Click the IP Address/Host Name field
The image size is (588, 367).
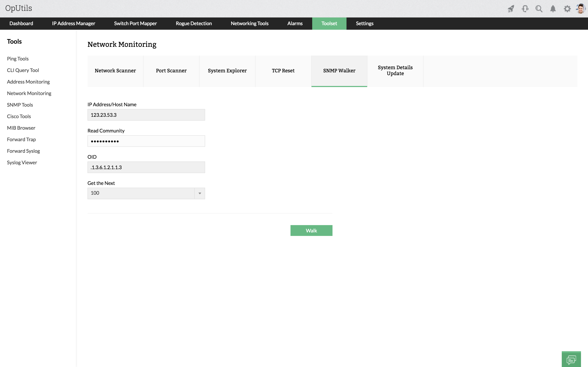(x=146, y=115)
